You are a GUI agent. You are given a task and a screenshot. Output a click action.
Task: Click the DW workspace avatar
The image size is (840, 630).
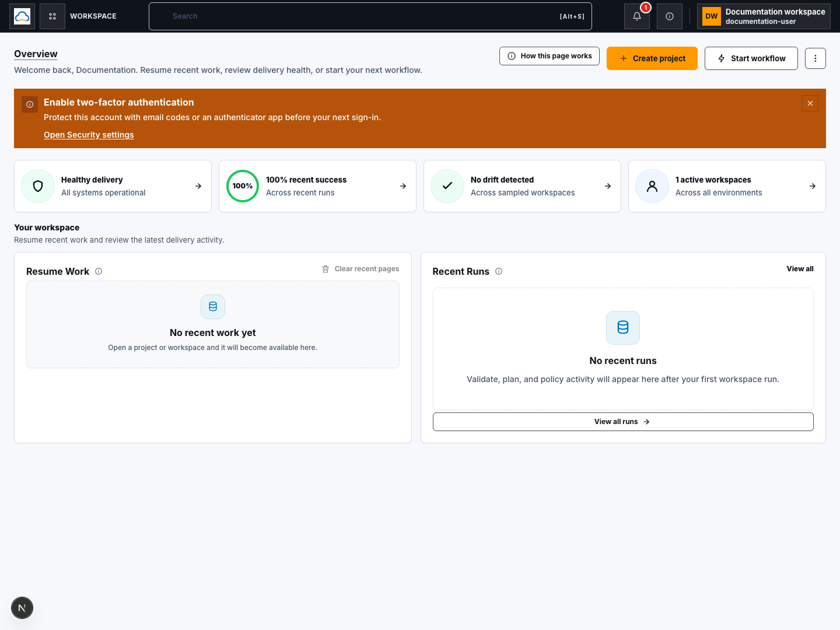click(x=712, y=16)
